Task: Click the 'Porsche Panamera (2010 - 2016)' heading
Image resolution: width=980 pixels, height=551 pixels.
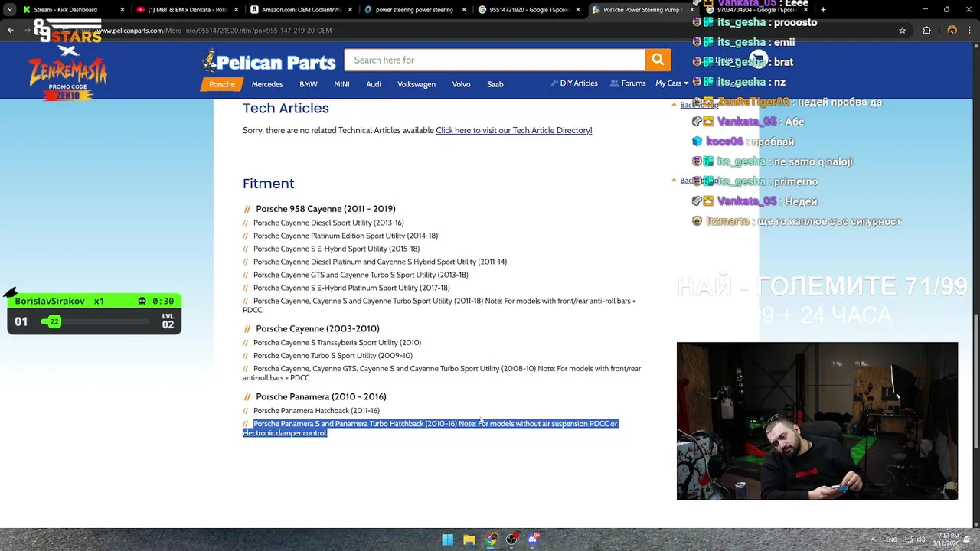Action: [321, 396]
